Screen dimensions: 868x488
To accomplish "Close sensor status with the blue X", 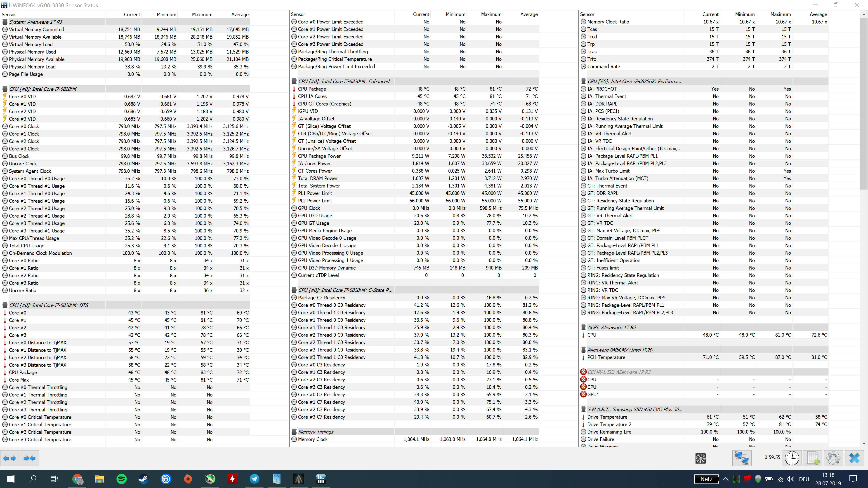I will pyautogui.click(x=854, y=458).
